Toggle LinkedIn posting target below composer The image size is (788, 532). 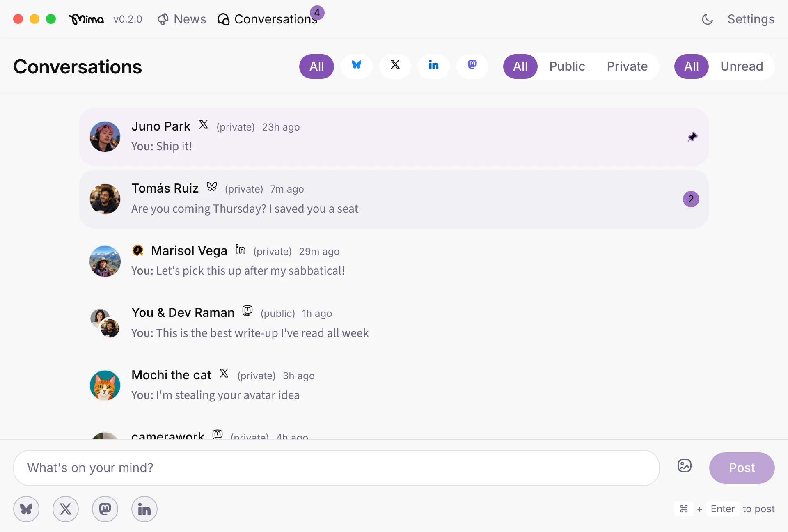point(144,509)
